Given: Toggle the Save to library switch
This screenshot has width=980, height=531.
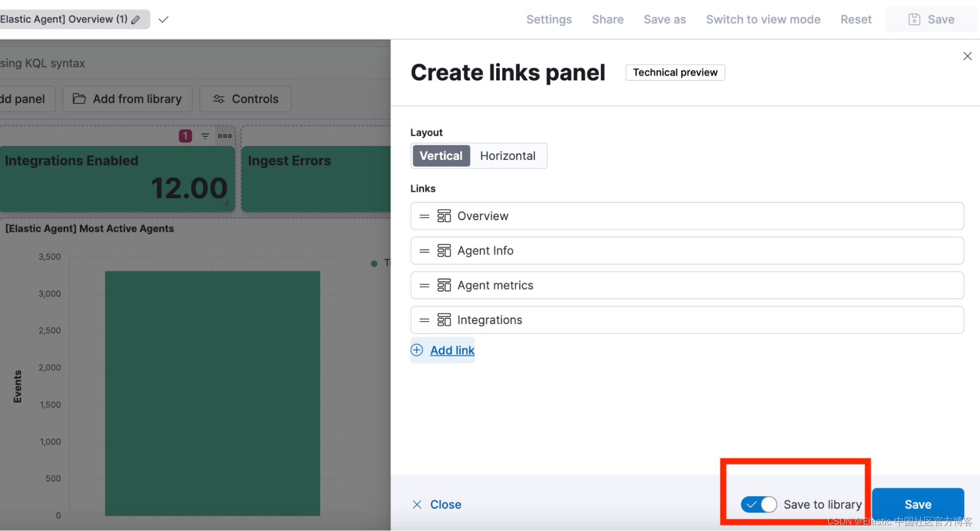Looking at the screenshot, I should coord(758,504).
